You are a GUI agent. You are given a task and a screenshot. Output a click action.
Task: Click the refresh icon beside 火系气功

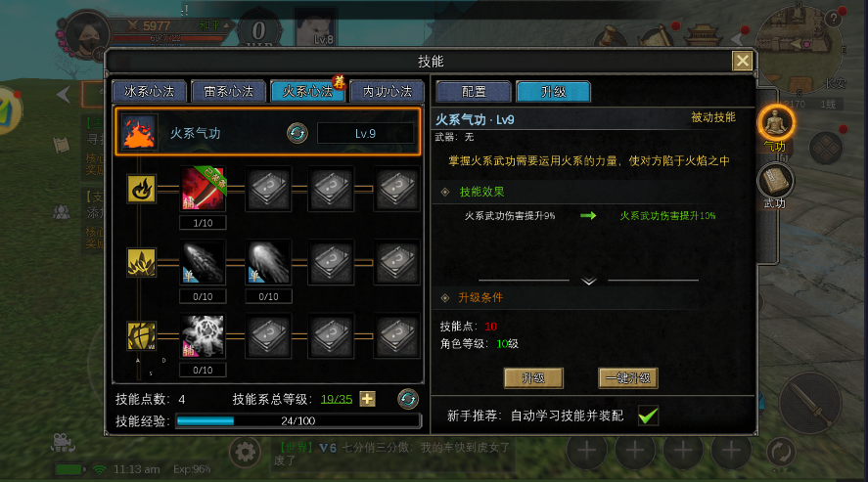click(297, 133)
